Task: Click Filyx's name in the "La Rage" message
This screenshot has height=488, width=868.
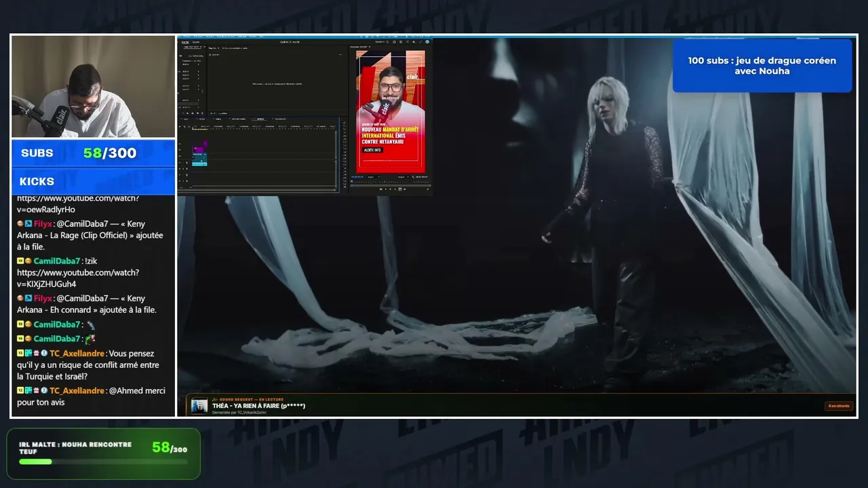Action: coord(43,224)
